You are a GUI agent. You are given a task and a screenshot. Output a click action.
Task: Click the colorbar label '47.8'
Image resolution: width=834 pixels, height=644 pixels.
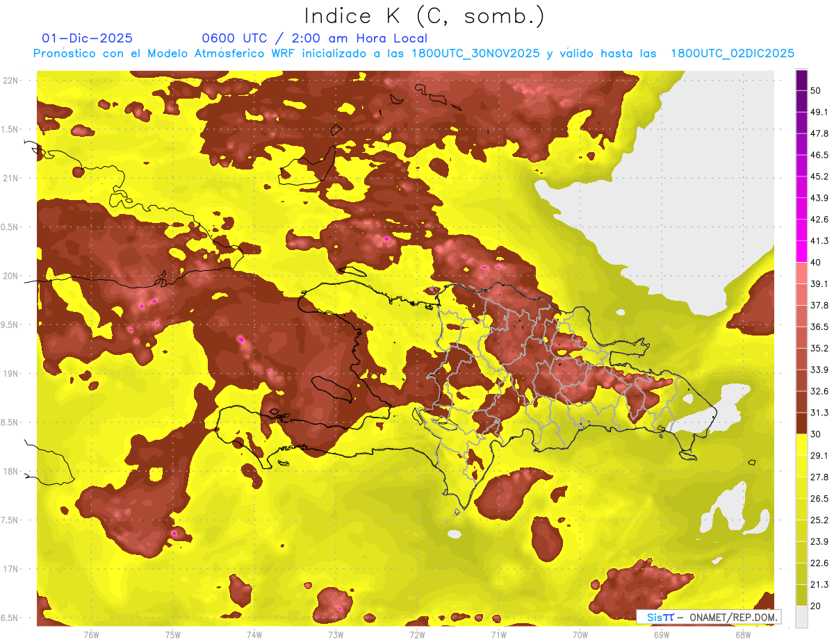pyautogui.click(x=819, y=133)
